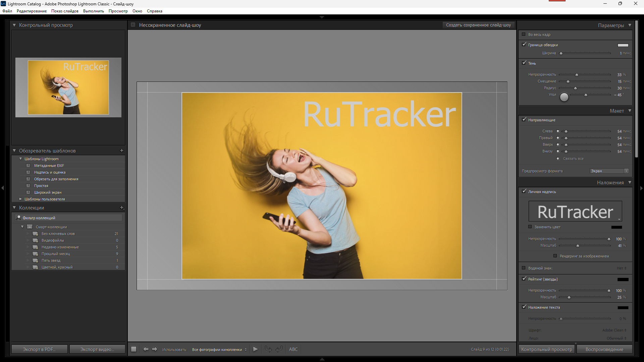The height and width of the screenshot is (362, 644).
Task: Collapse Шаблоны Lightroom folder
Action: 21,159
